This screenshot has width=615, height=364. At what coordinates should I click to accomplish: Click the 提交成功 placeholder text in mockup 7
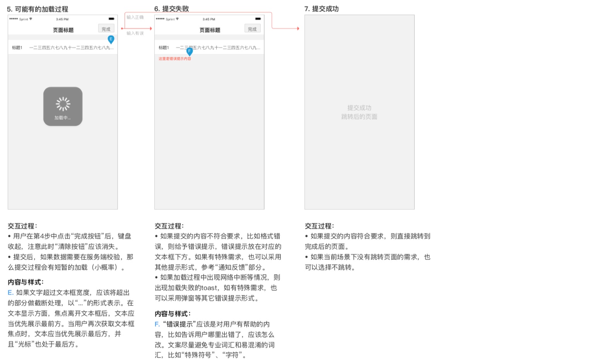pyautogui.click(x=359, y=108)
